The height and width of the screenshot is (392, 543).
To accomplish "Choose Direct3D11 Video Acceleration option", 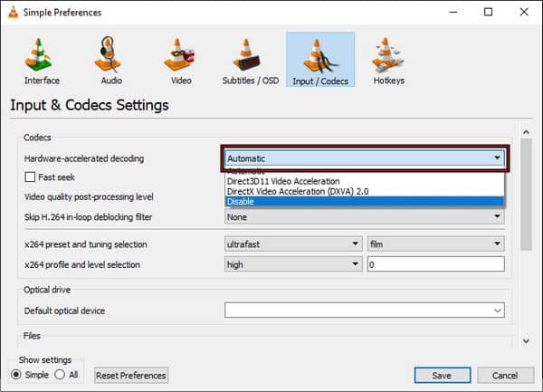I will point(365,181).
